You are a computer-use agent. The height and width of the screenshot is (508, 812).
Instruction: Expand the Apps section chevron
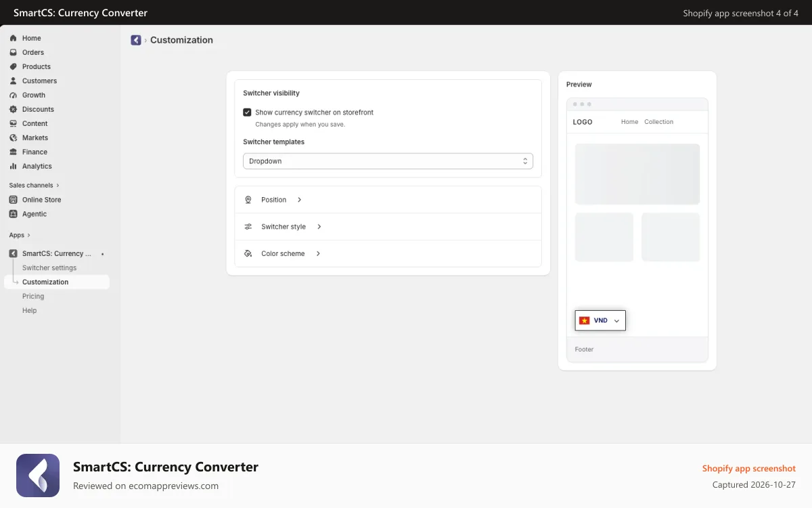(x=29, y=235)
